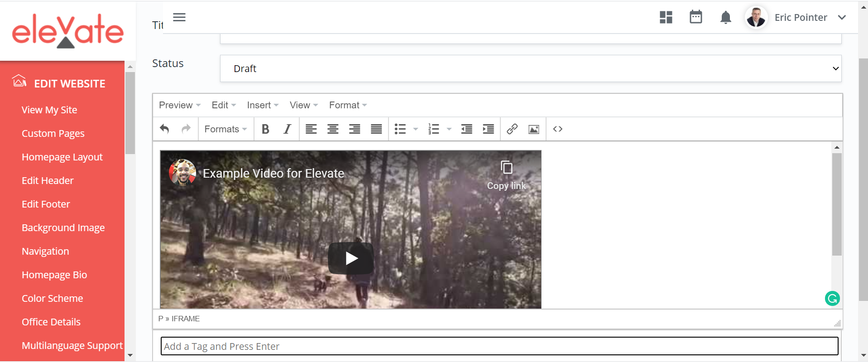This screenshot has height=363, width=868.
Task: Undo the last editor action
Action: point(164,129)
